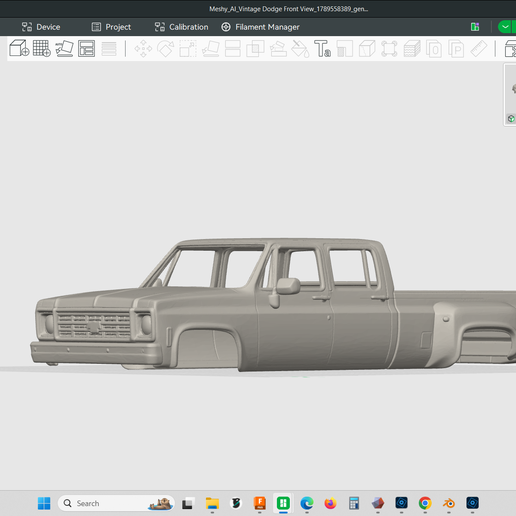Click the square with corner nodes icon
This screenshot has width=516, height=516.
[x=389, y=49]
